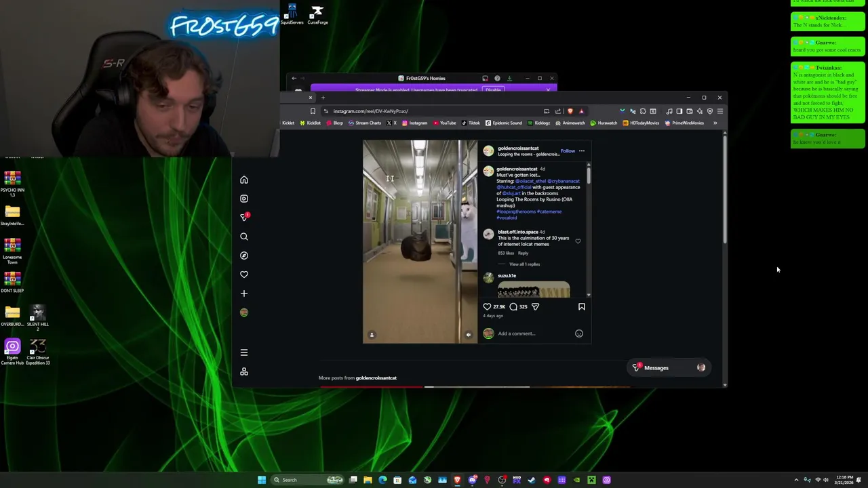This screenshot has height=488, width=868.
Task: Follow goldencroissantcat
Action: (x=568, y=150)
